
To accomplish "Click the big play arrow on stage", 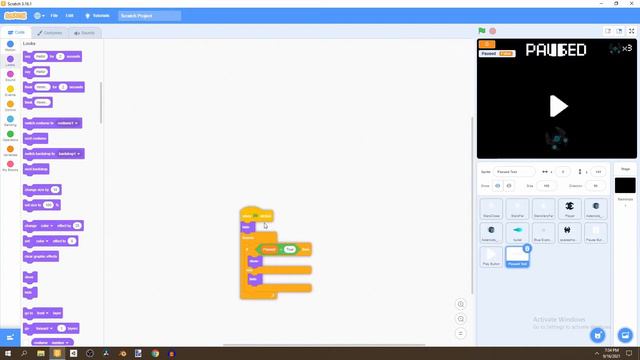I will point(558,106).
